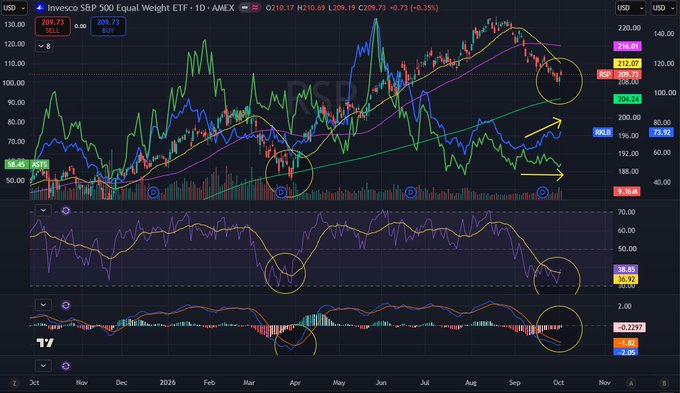Toggle the A scale button on the time axis

tap(631, 383)
